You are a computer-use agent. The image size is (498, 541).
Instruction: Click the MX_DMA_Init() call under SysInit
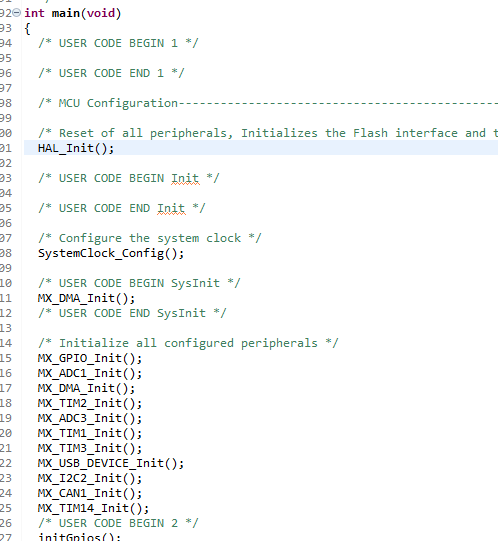click(x=86, y=298)
